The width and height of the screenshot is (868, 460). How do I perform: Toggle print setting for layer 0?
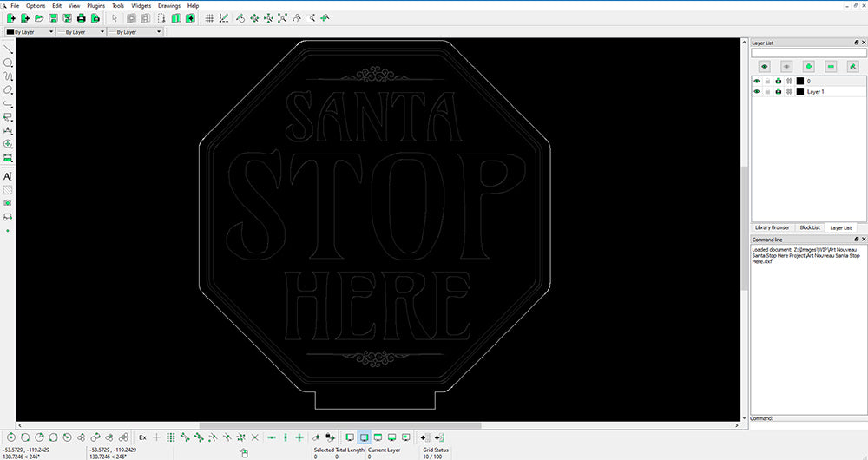point(779,82)
